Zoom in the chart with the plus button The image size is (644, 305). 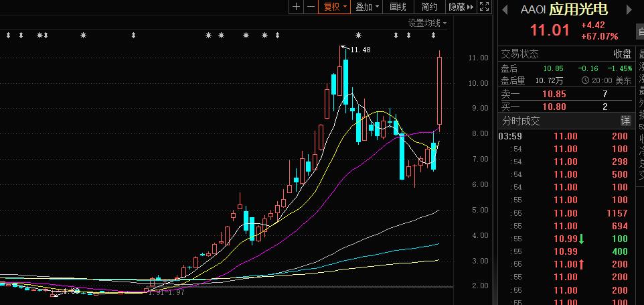click(x=296, y=7)
